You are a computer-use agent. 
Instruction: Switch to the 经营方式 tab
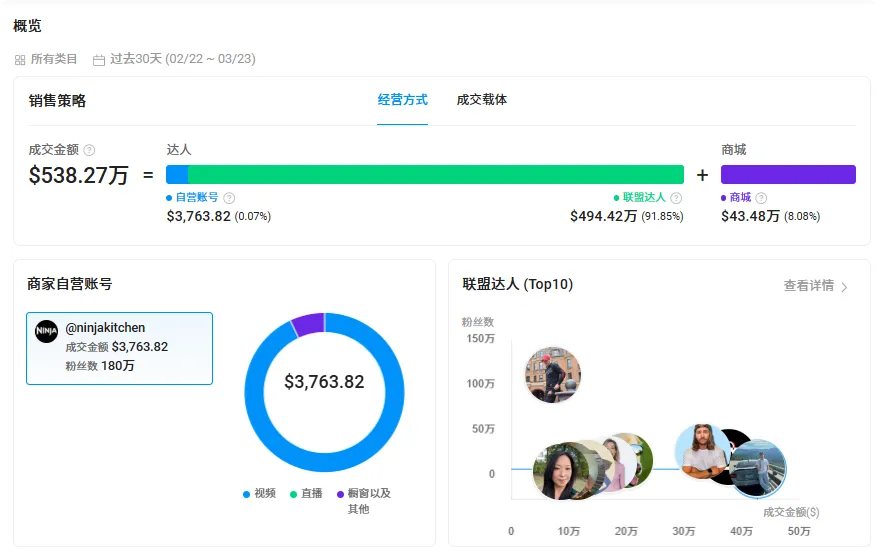click(402, 100)
